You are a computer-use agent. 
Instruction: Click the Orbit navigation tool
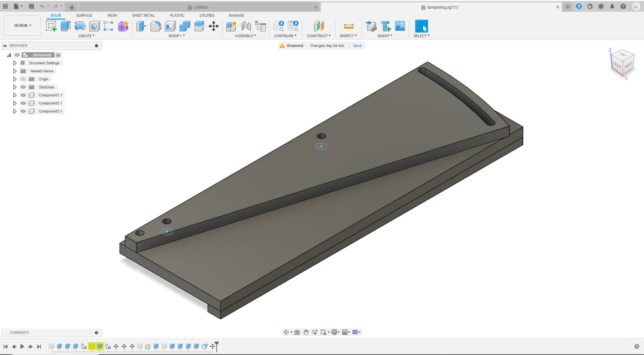click(x=286, y=332)
